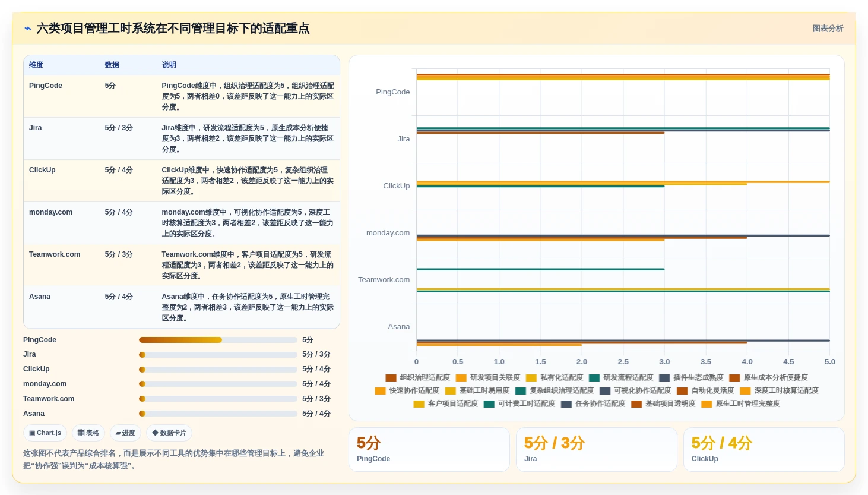The height and width of the screenshot is (495, 868).
Task: Click the 2.5 tick on chart x-axis
Action: pyautogui.click(x=623, y=361)
